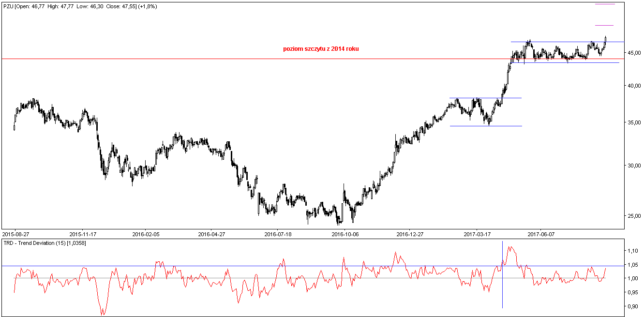The width and height of the screenshot is (644, 317).
Task: Click the 1,05 indicator axis label
Action: coord(634,265)
